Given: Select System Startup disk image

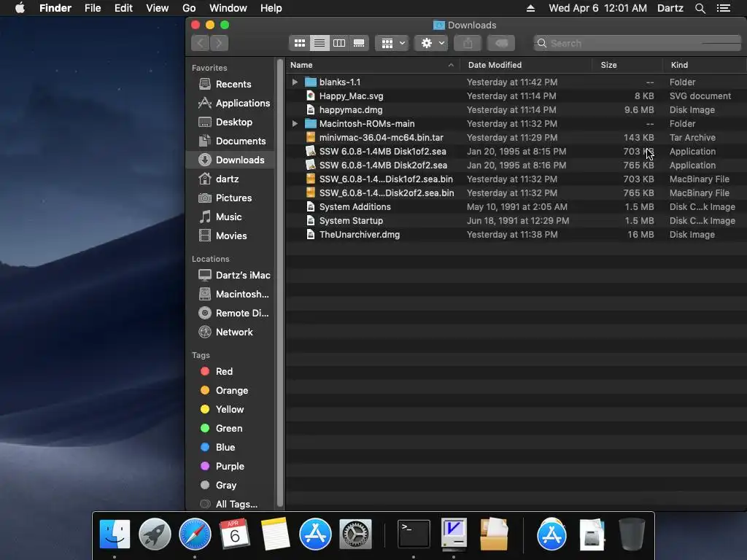Looking at the screenshot, I should click(516, 220).
